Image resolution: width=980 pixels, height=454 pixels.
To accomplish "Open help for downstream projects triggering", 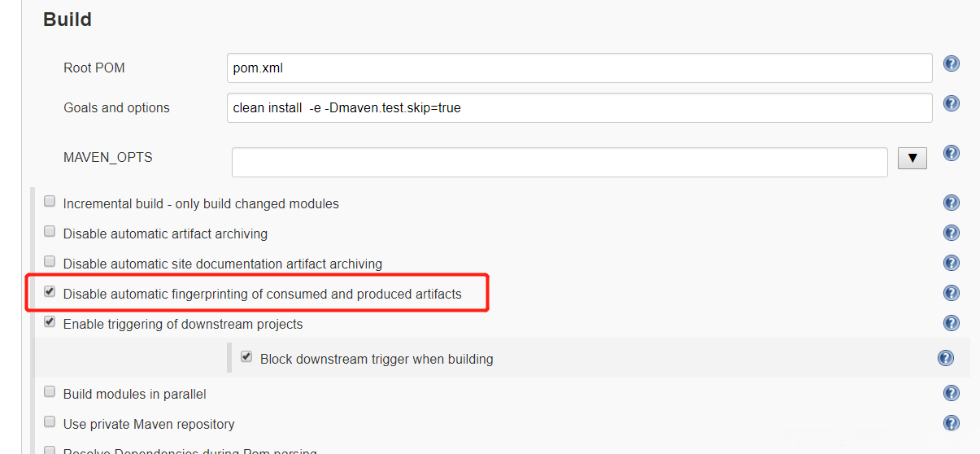I will 951,323.
